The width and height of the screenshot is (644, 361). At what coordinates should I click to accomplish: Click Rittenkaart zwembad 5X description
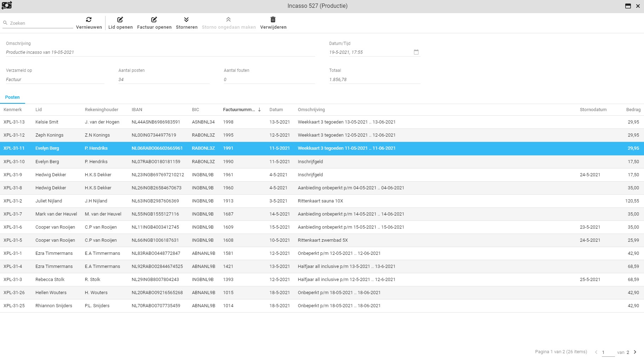click(323, 240)
